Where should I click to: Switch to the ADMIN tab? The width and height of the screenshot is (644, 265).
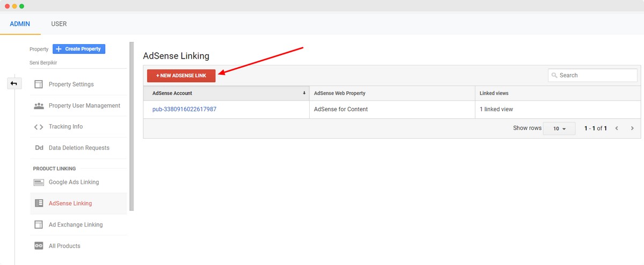(20, 24)
